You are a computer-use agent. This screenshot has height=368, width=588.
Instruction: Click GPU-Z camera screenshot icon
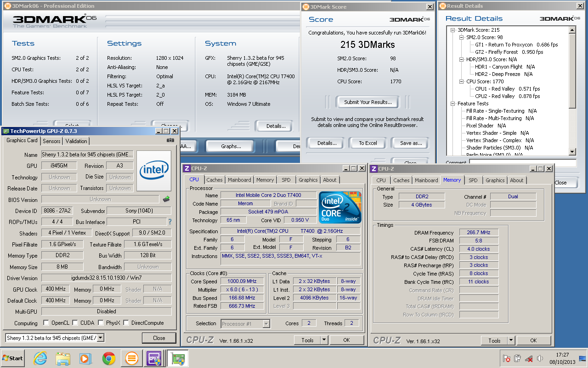pos(170,140)
